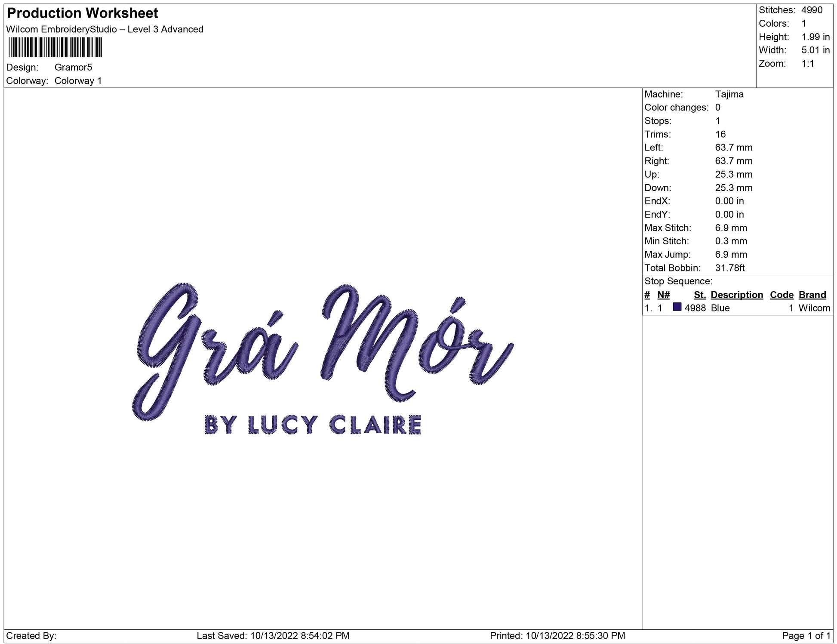The width and height of the screenshot is (837, 644).
Task: Click the BY LUCY CLAIRE stitched text
Action: [313, 425]
